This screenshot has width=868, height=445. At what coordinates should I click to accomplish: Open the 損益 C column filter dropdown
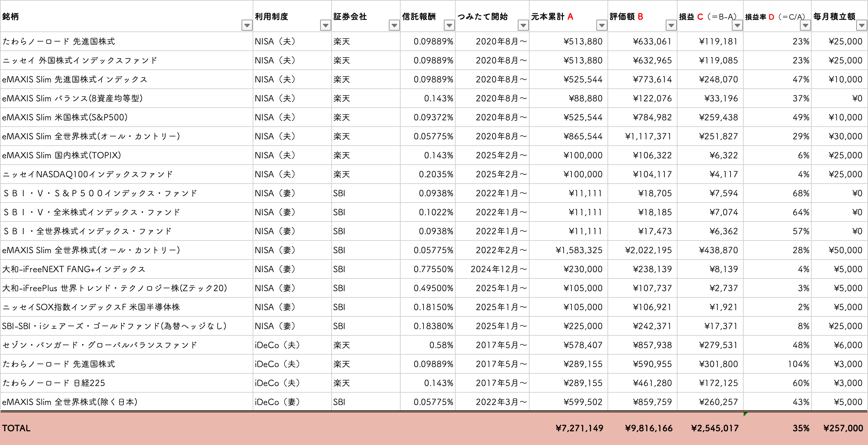point(737,25)
